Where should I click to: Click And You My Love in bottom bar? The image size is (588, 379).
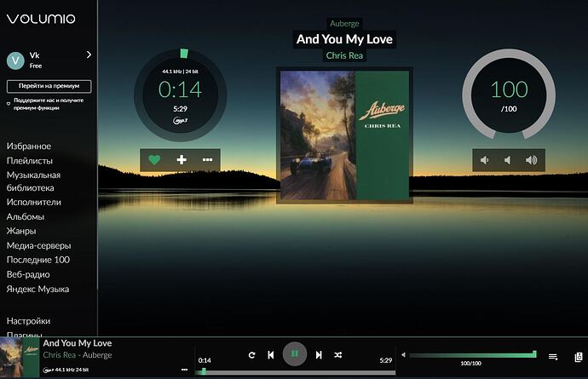coord(78,343)
